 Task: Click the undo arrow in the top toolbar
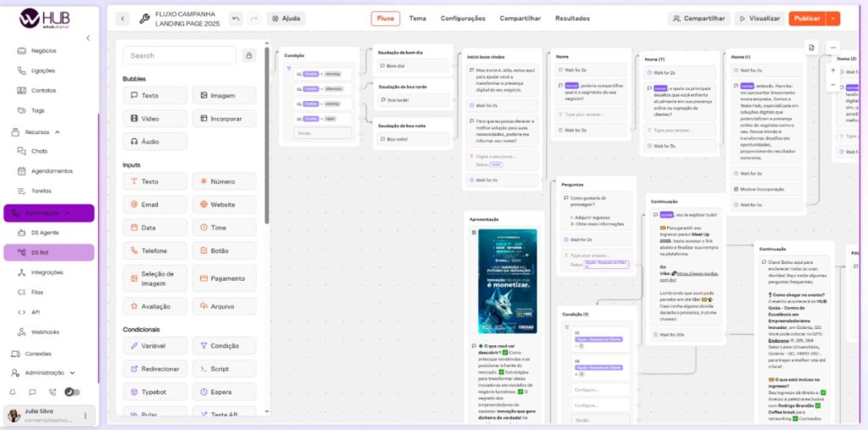[236, 18]
